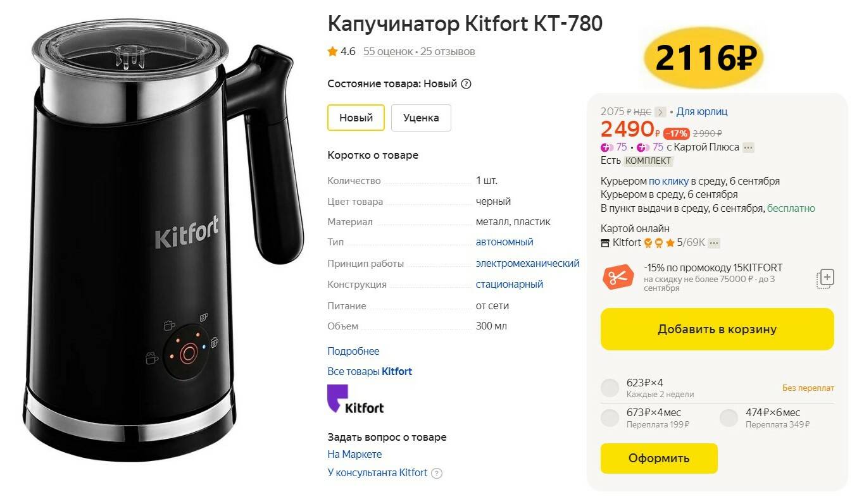Click the ellipsis icon next to Картой Плюса
Screen dimensions: 864x504
tap(748, 147)
